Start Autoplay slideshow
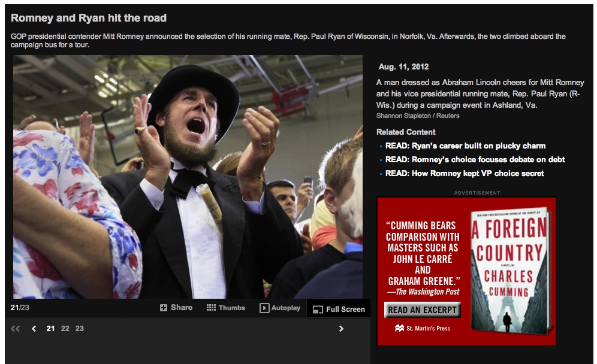 [280, 308]
